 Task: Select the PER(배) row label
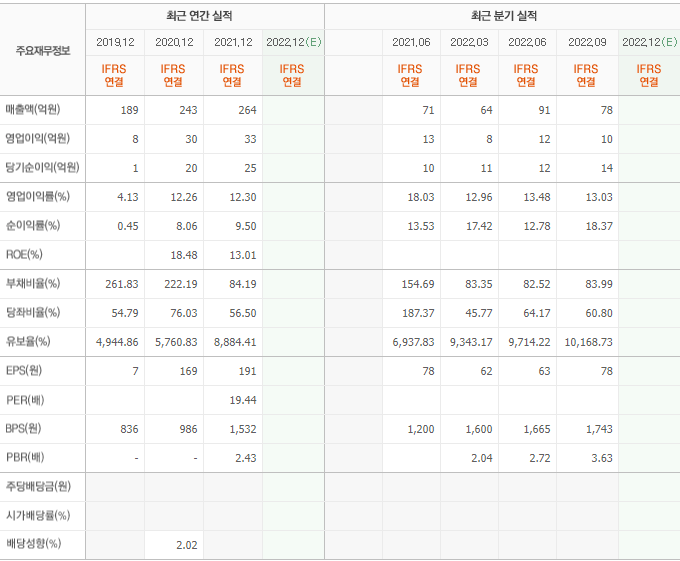pyautogui.click(x=25, y=400)
